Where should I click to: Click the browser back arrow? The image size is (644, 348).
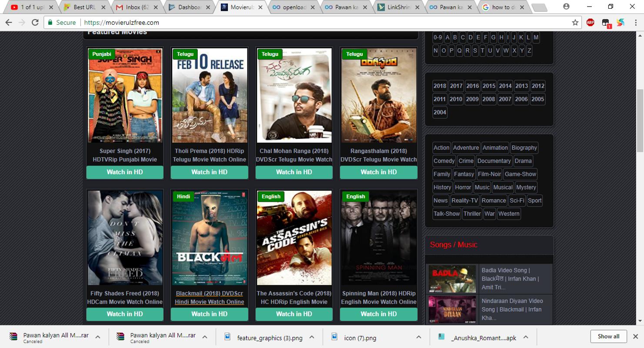tap(9, 22)
